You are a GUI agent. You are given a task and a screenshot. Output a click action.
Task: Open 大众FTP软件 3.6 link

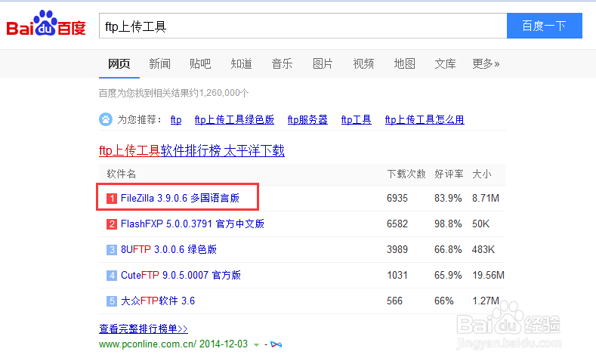coord(158,301)
